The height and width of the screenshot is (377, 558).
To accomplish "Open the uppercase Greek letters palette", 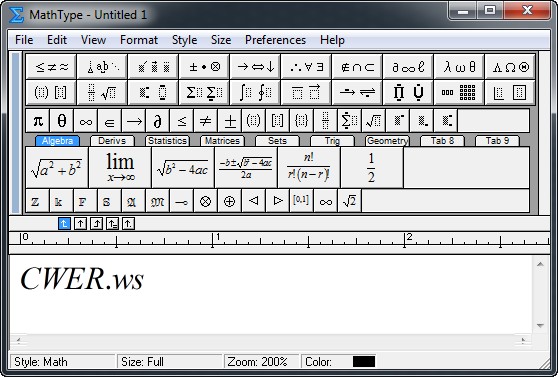I will tap(510, 67).
